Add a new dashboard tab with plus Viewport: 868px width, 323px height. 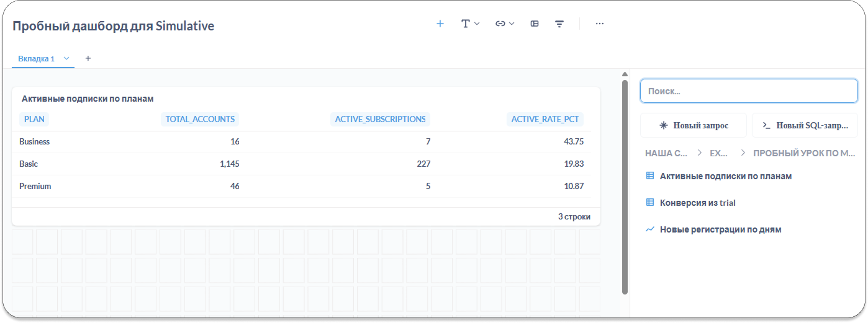click(x=88, y=58)
